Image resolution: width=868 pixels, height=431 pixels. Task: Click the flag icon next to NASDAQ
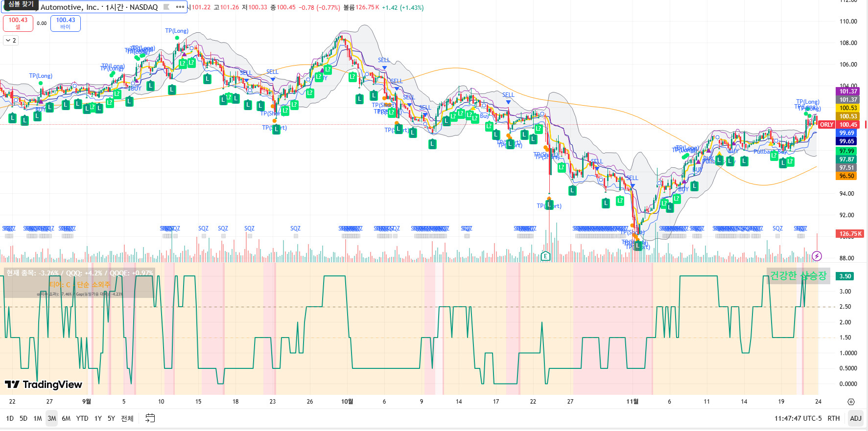166,7
